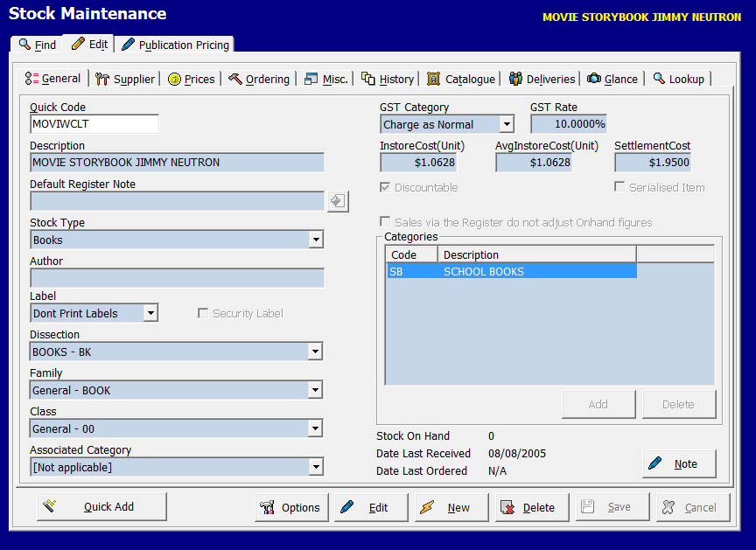Image resolution: width=756 pixels, height=550 pixels.
Task: Click the Add button under Categories
Action: 598,404
